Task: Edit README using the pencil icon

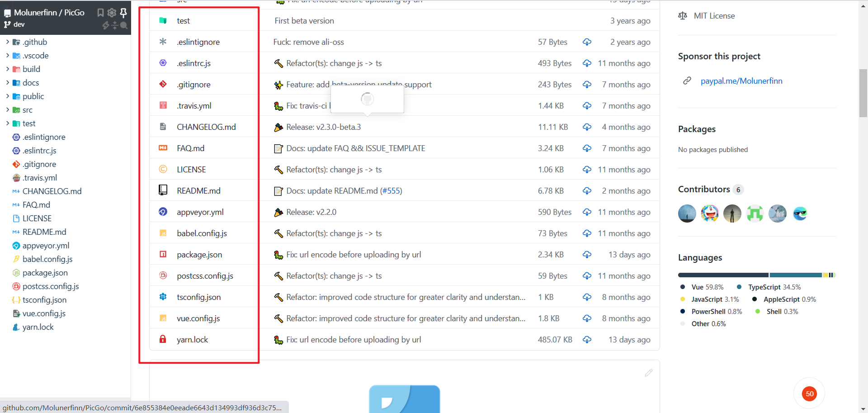Action: [x=649, y=373]
